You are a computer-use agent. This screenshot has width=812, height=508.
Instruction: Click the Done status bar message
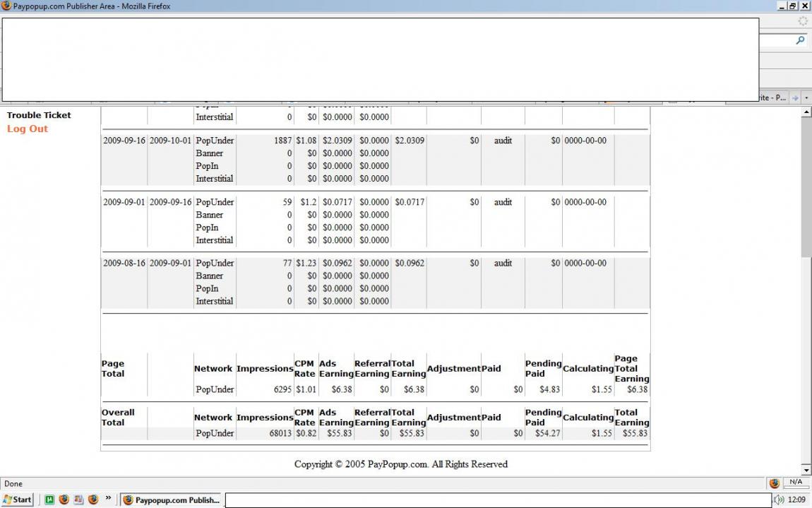tap(13, 484)
